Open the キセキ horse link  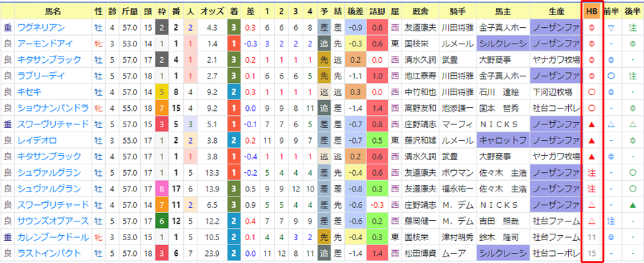pos(29,92)
